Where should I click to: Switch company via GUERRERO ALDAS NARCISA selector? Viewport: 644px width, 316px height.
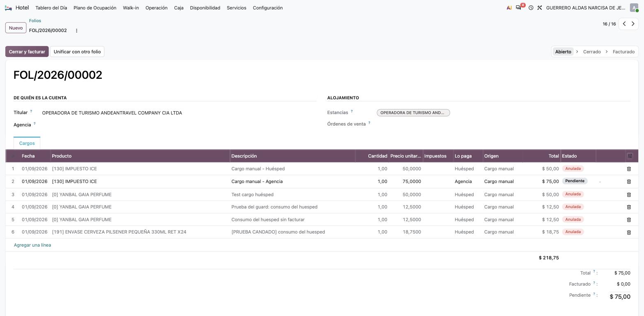click(x=586, y=8)
